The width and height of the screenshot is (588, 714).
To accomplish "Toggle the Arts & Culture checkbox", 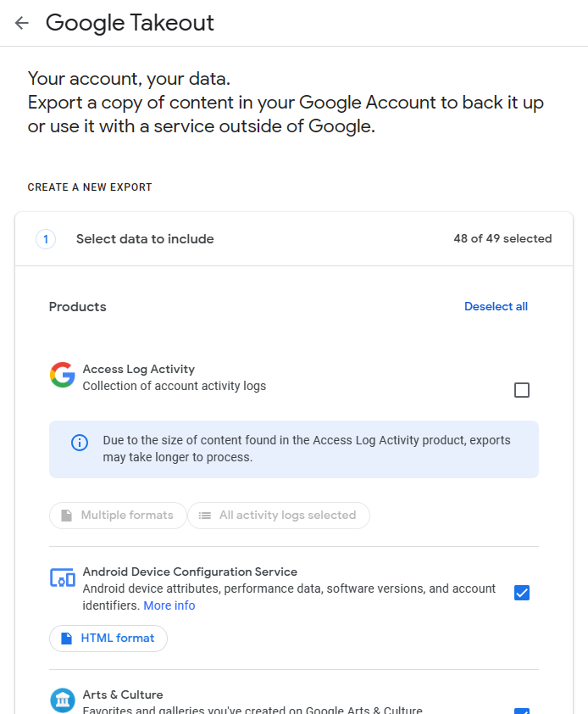I will 522,711.
